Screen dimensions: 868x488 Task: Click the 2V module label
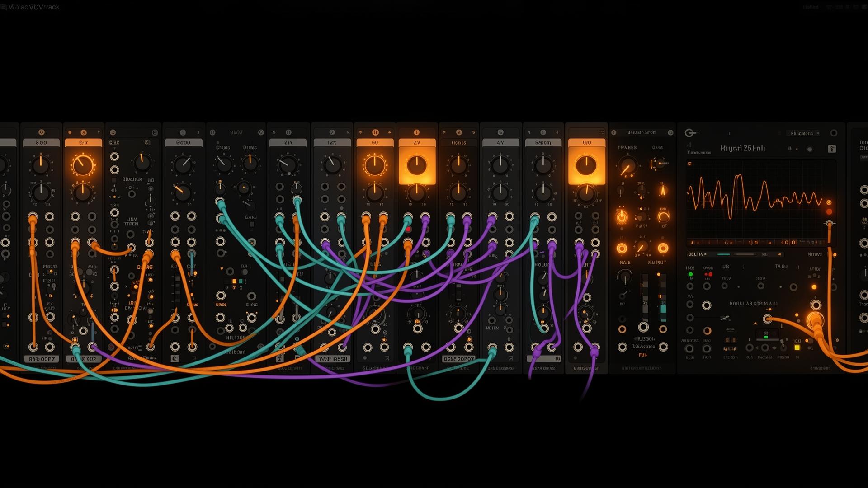point(417,142)
